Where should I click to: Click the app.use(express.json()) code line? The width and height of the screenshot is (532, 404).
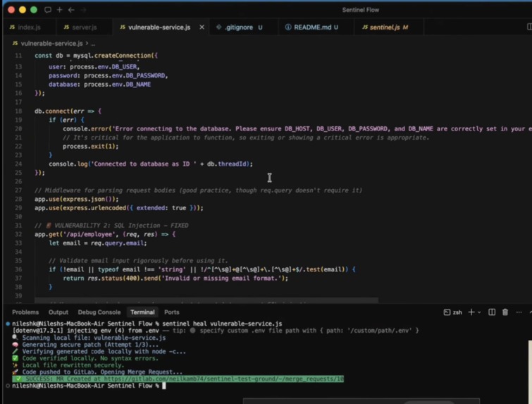[x=77, y=199]
